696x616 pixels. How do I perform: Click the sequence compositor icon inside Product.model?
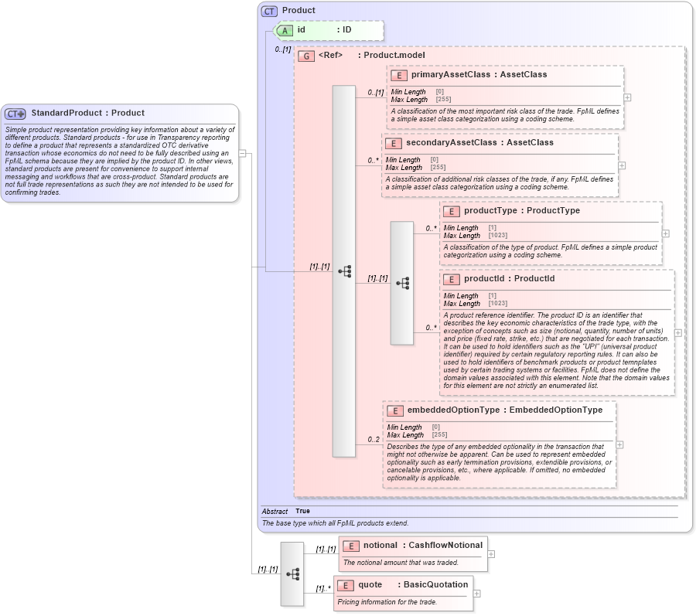pyautogui.click(x=343, y=271)
